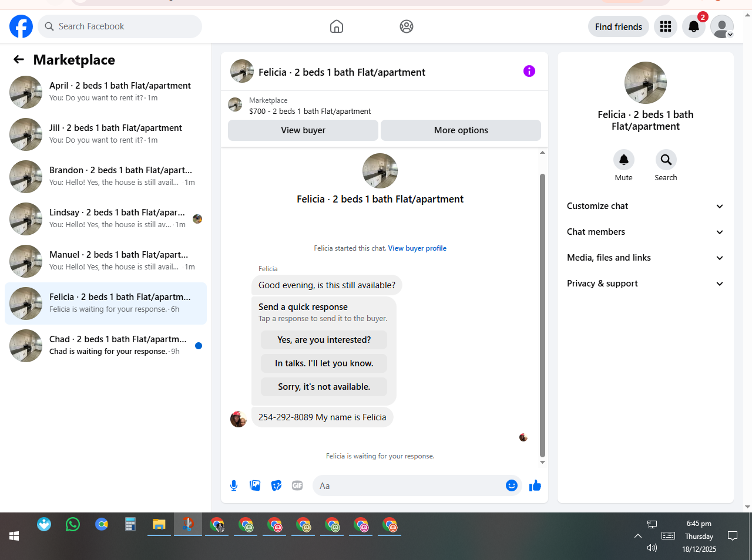752x560 pixels.
Task: Open Manuel's apartment conversation
Action: pos(106,261)
